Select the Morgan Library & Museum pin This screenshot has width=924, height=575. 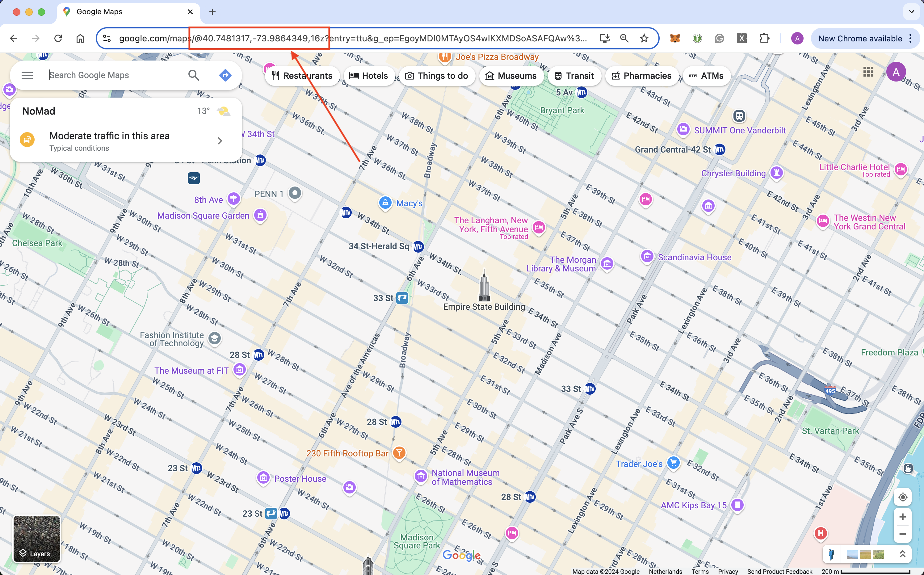click(x=607, y=263)
